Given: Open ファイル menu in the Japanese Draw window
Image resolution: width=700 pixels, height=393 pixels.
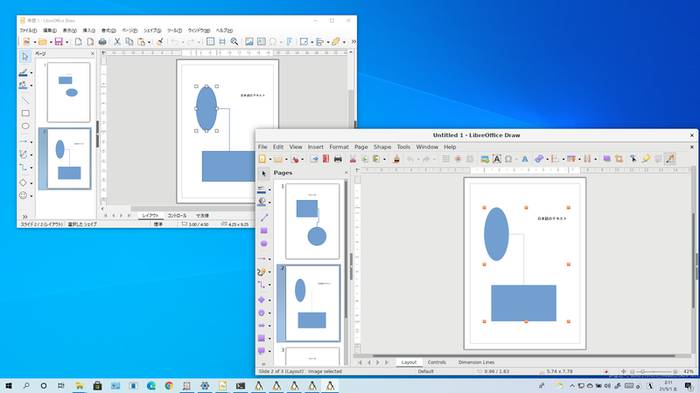Looking at the screenshot, I should 28,30.
